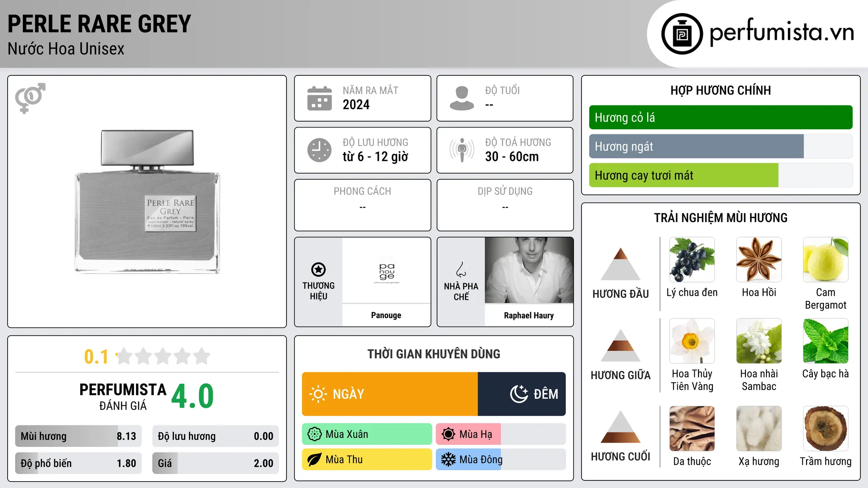
Task: Click the Panouge brand name
Action: pos(386,315)
